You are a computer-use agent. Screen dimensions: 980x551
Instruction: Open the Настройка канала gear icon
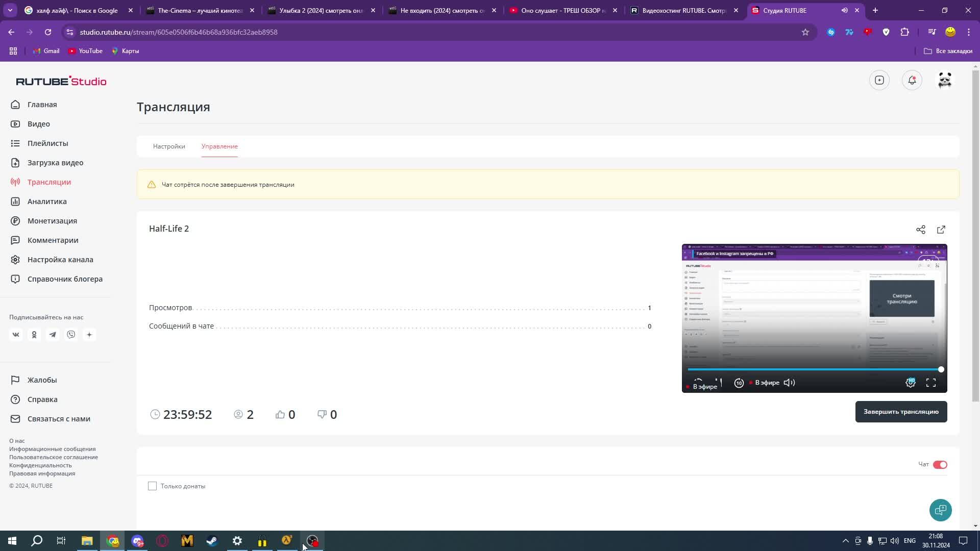click(15, 260)
